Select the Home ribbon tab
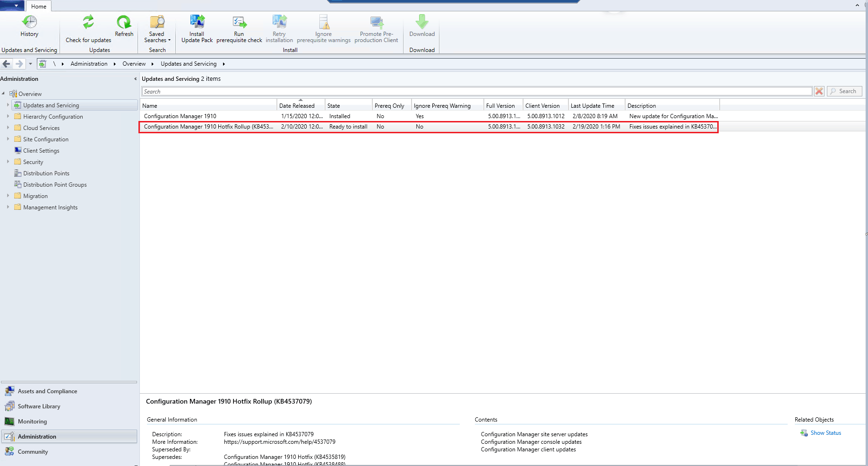 39,6
